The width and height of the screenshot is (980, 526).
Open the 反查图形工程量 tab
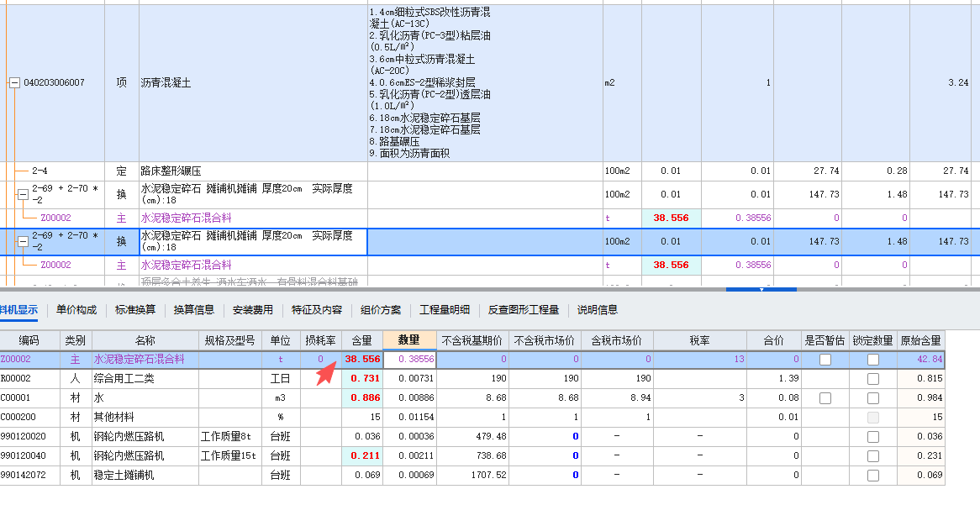pos(523,310)
